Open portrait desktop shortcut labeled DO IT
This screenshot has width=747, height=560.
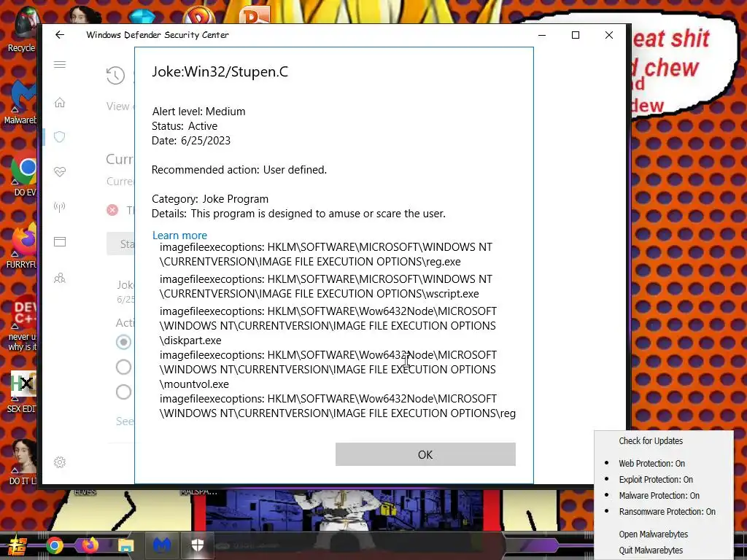pyautogui.click(x=23, y=462)
